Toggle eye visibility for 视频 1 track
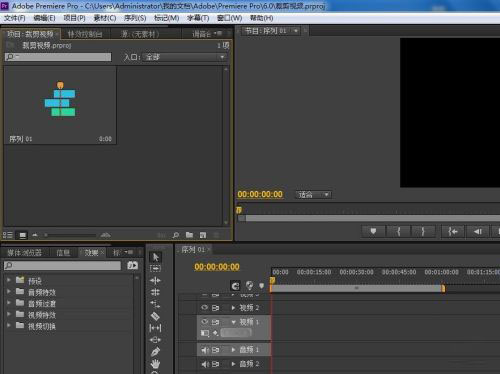 coord(205,322)
